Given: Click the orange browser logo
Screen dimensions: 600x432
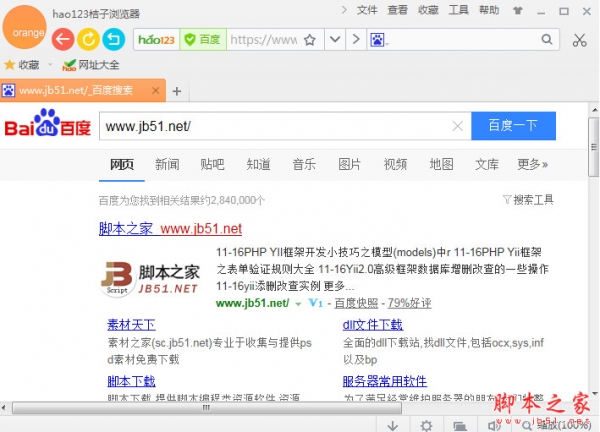Looking at the screenshot, I should point(25,27).
